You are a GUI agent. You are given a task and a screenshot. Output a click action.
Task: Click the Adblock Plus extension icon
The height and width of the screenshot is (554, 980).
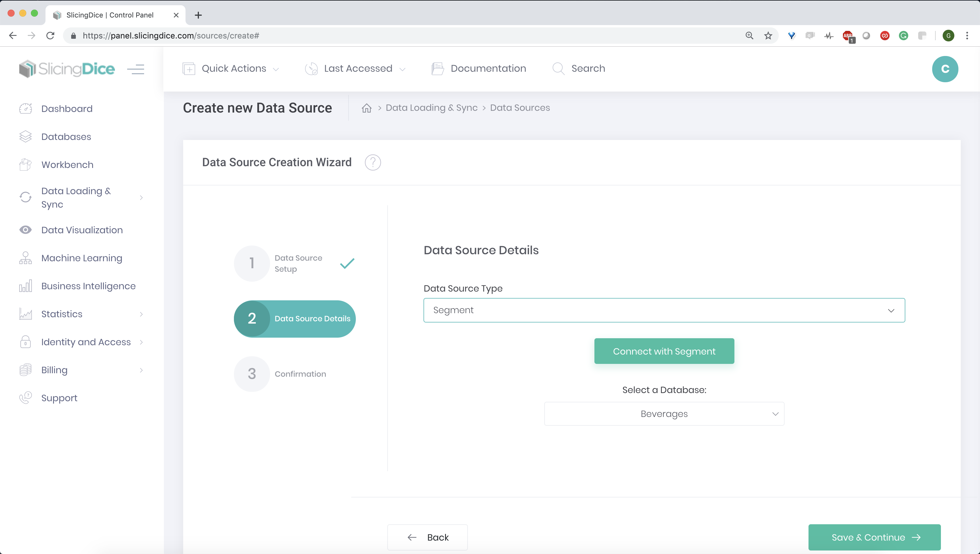click(x=848, y=35)
